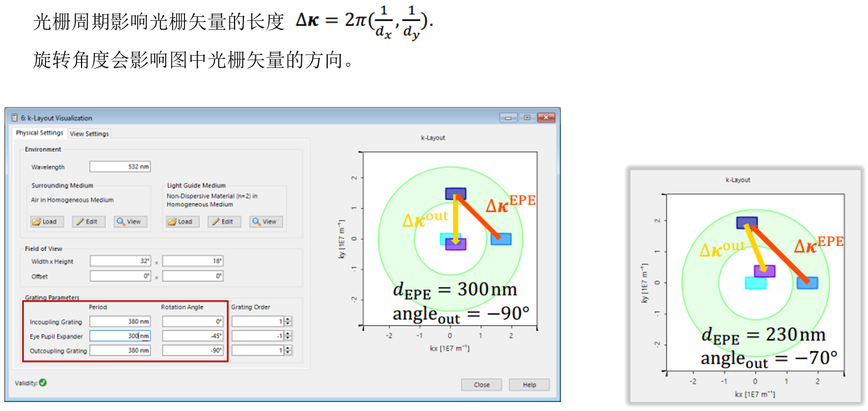Click the second Offset field in Field of View
Image resolution: width=868 pixels, height=411 pixels.
192,276
